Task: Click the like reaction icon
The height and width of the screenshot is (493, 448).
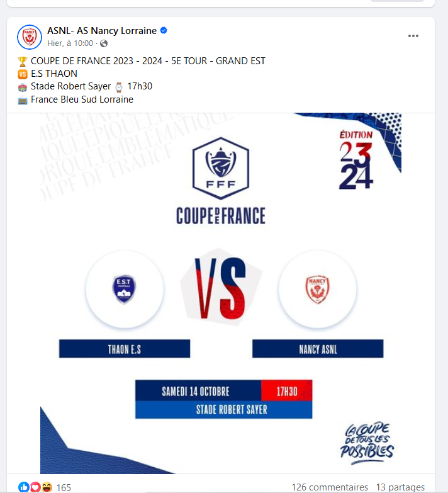Action: (24, 487)
